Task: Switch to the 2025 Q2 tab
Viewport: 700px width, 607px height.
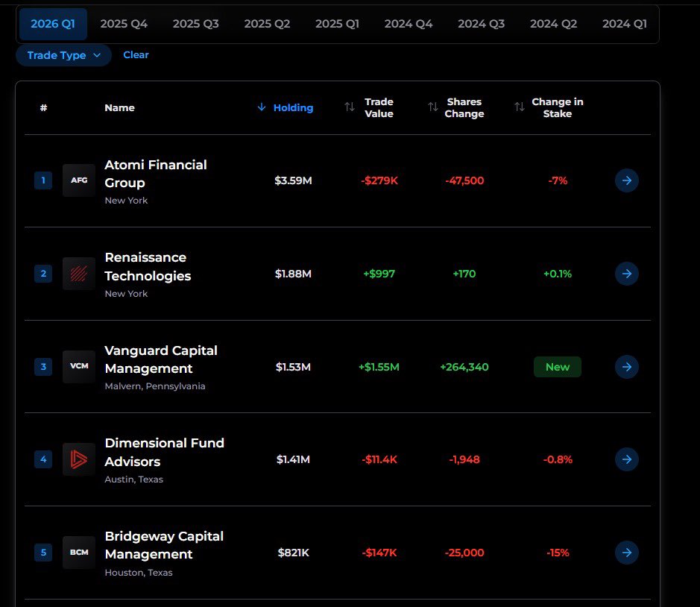Action: pos(267,24)
